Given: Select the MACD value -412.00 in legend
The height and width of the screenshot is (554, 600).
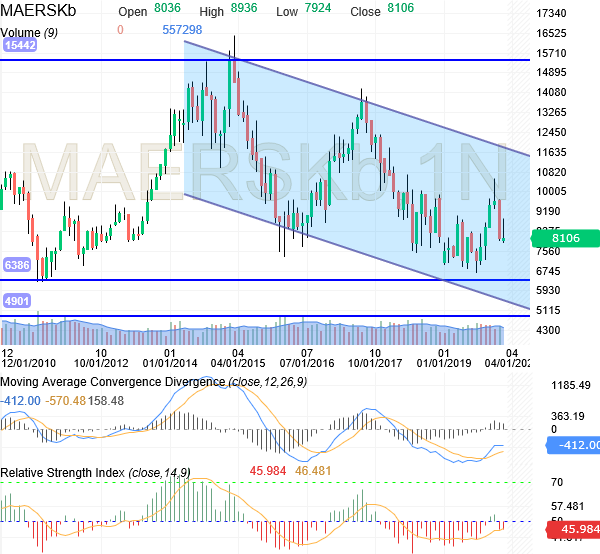Looking at the screenshot, I should tap(21, 401).
